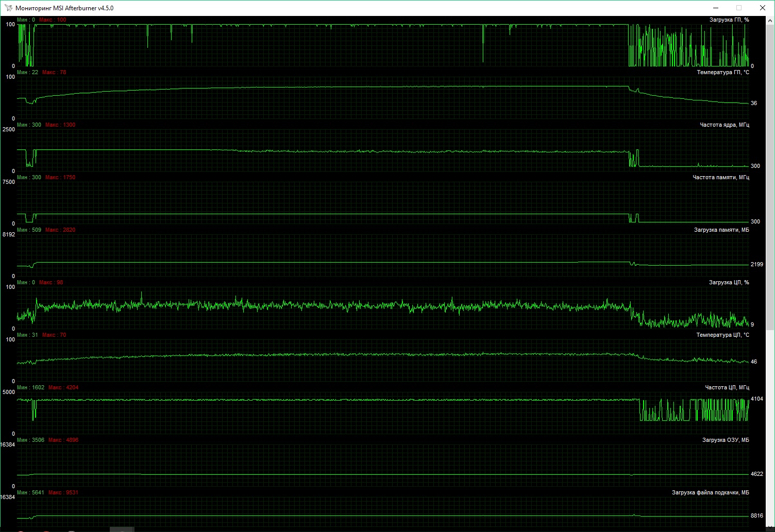Click the scrollbar up arrow at the right edge
The width and height of the screenshot is (775, 532).
[770, 20]
